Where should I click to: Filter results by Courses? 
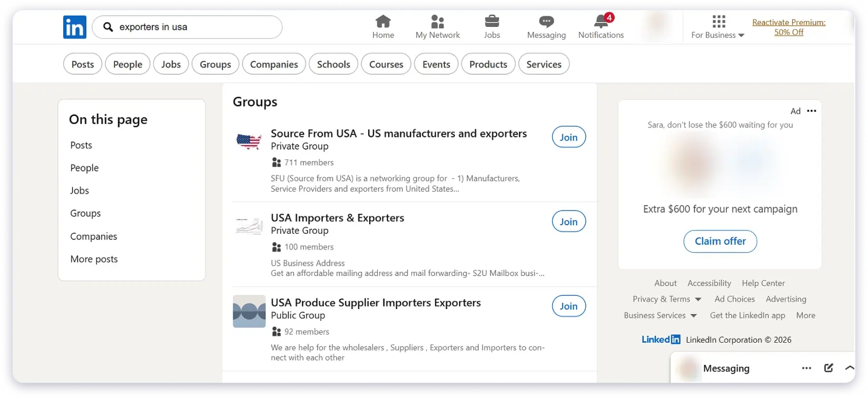click(386, 64)
